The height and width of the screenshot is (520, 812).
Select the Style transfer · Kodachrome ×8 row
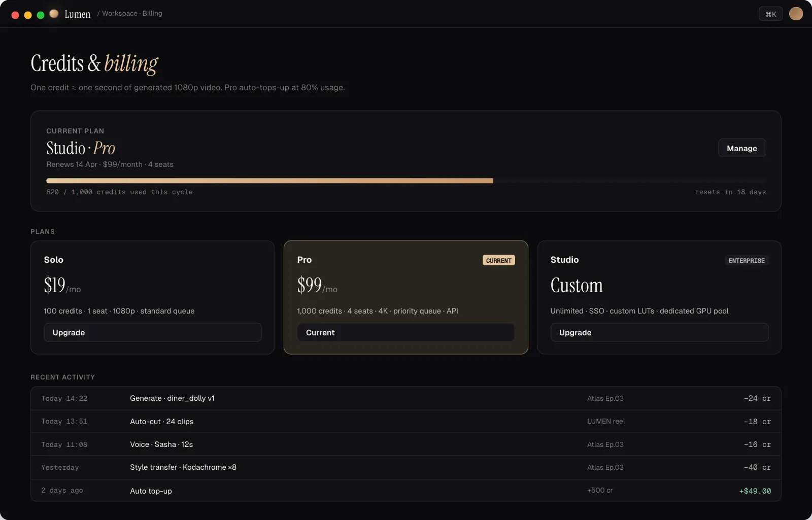point(405,467)
